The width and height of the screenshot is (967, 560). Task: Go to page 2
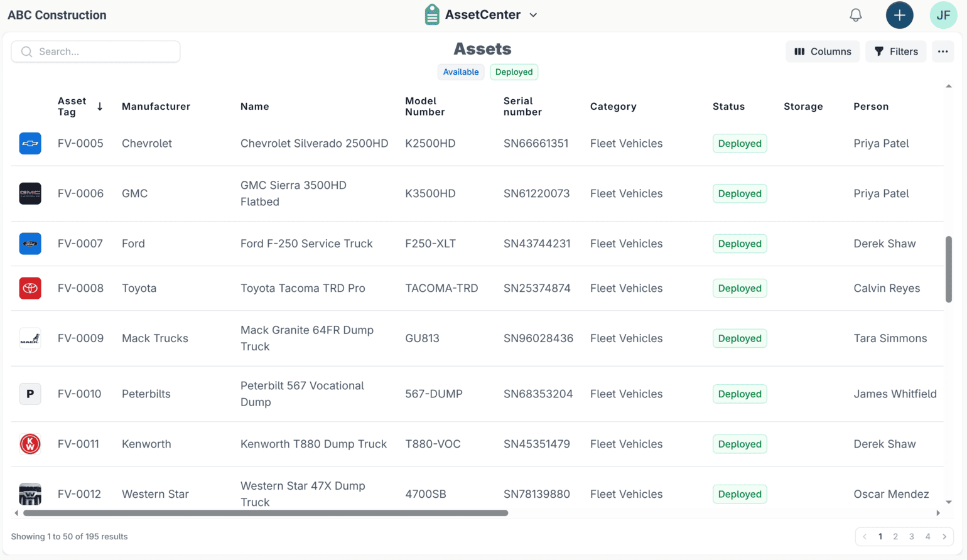pyautogui.click(x=895, y=537)
